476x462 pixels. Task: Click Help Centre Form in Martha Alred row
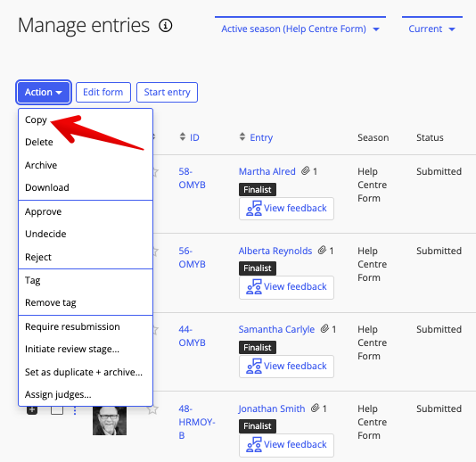373,185
